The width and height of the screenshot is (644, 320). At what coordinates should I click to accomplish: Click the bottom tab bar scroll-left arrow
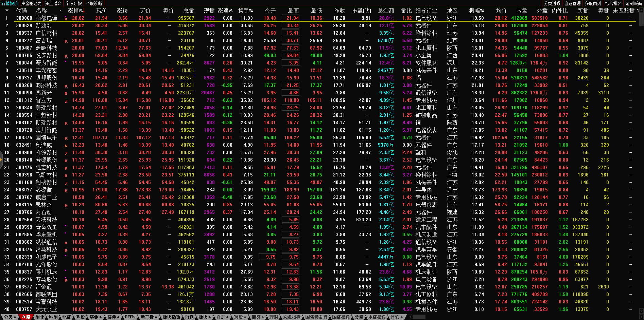pos(410,317)
